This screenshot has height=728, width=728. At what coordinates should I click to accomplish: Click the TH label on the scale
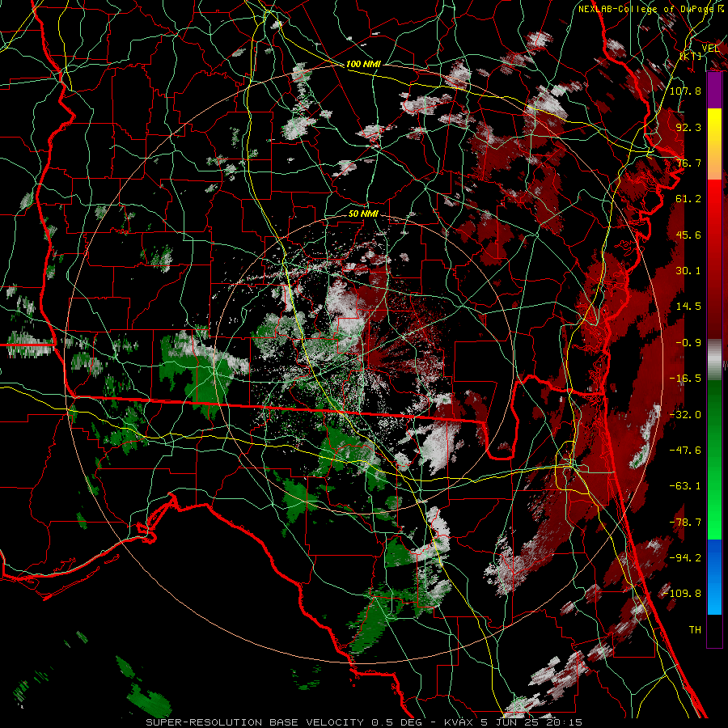pyautogui.click(x=695, y=630)
